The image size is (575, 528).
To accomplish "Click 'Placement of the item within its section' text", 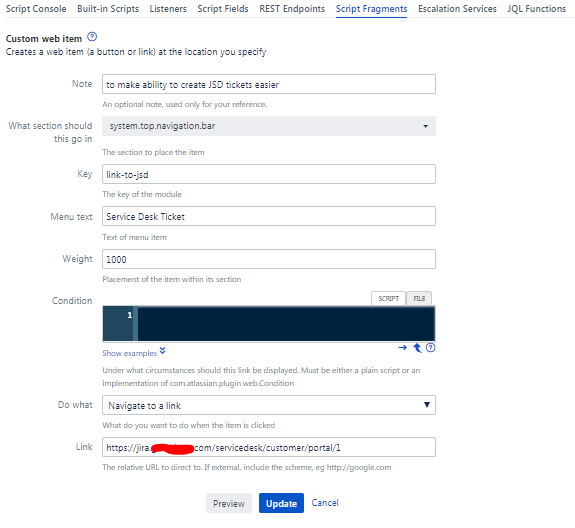I will coord(172,279).
